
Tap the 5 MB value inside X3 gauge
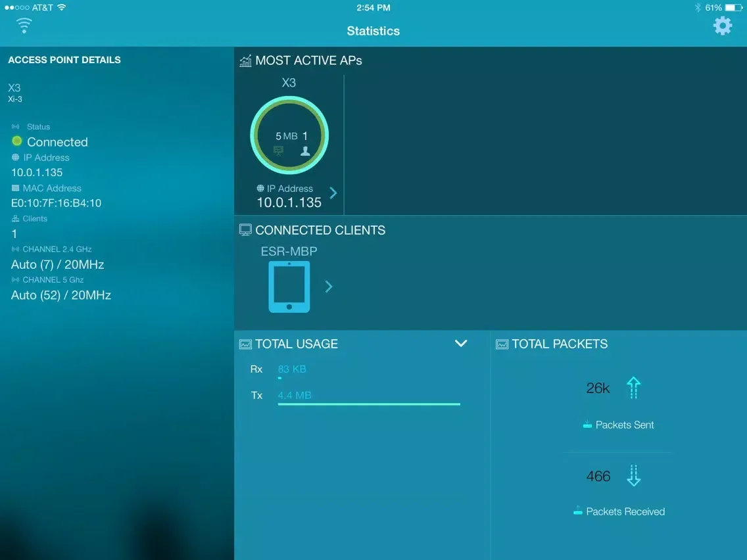pos(286,136)
